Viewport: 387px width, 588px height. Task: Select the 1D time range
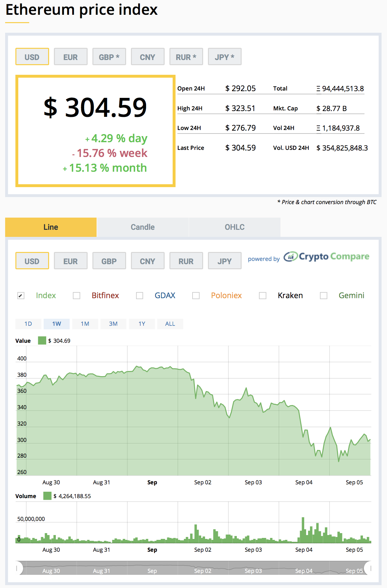point(28,324)
